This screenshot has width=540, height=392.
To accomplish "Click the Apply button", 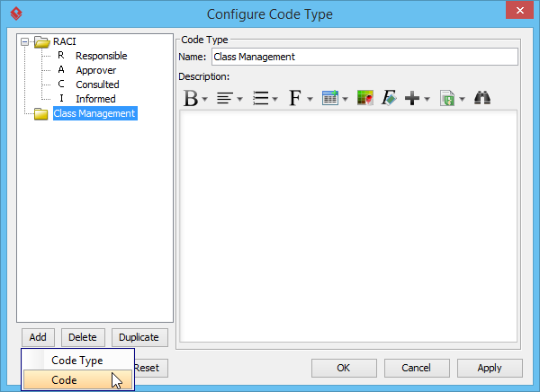I will pyautogui.click(x=490, y=369).
